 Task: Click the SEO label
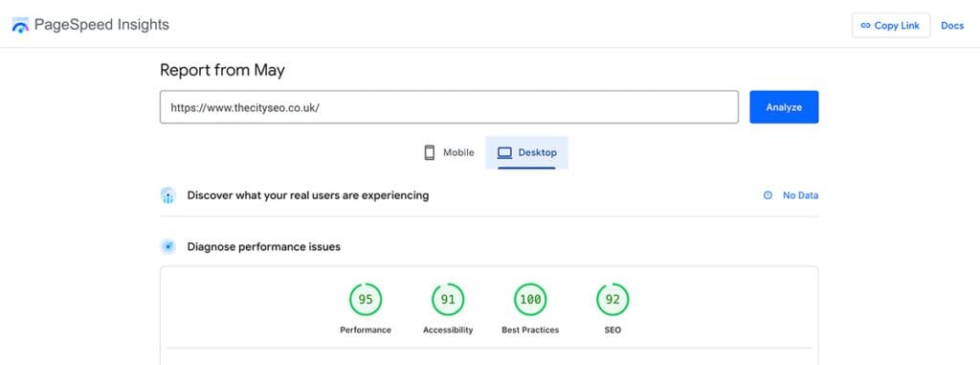[x=612, y=330]
